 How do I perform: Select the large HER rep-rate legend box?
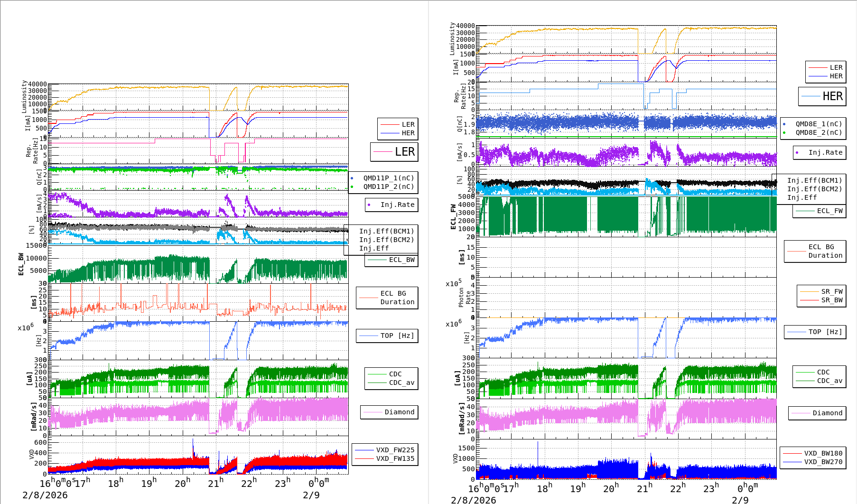point(822,96)
